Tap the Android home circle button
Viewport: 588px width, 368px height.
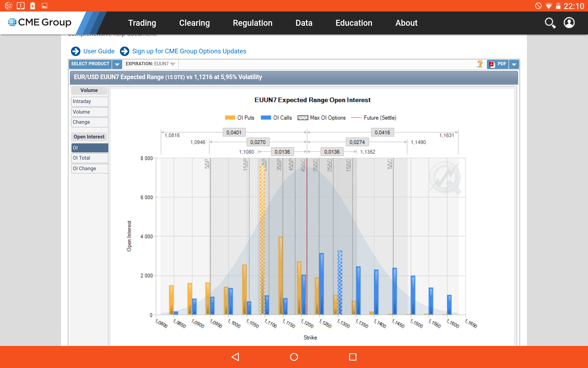(x=294, y=357)
